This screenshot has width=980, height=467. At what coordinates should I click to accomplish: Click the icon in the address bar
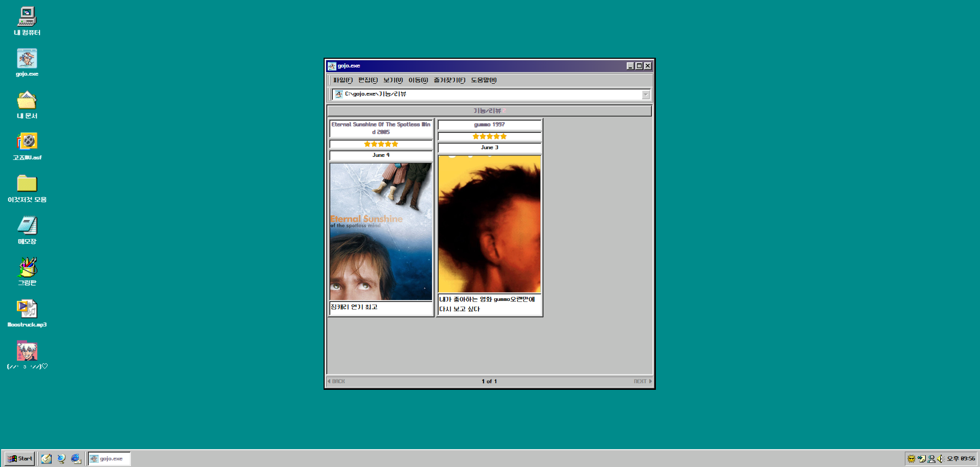pyautogui.click(x=338, y=94)
